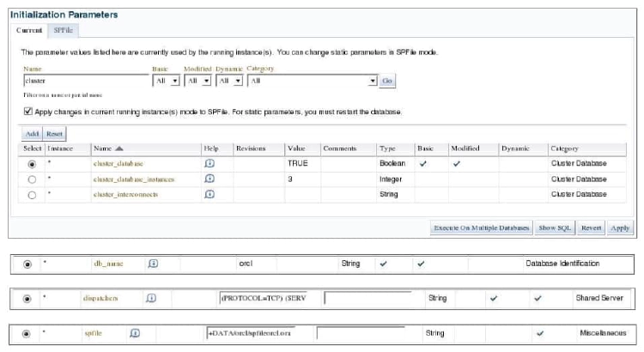Switch to the SPFile tab

[x=63, y=30]
